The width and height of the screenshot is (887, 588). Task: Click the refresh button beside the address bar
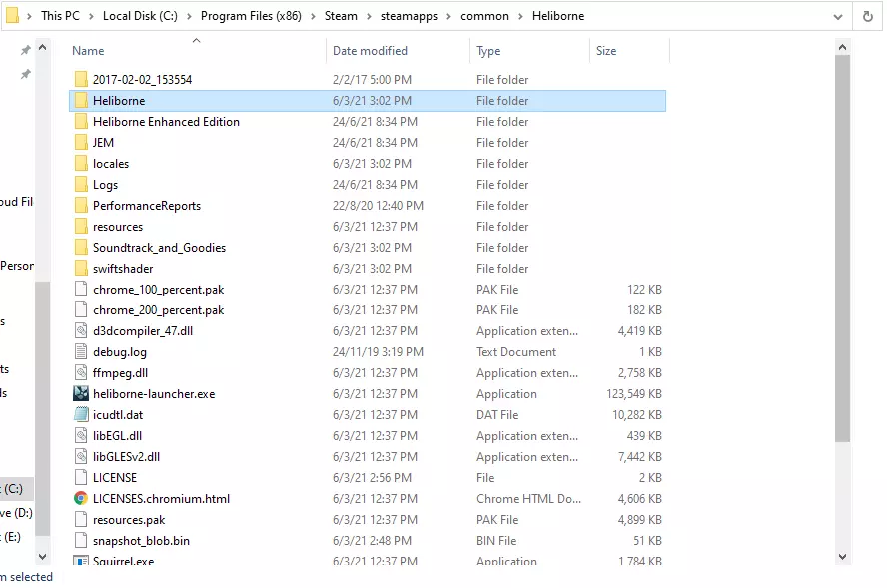tap(867, 16)
